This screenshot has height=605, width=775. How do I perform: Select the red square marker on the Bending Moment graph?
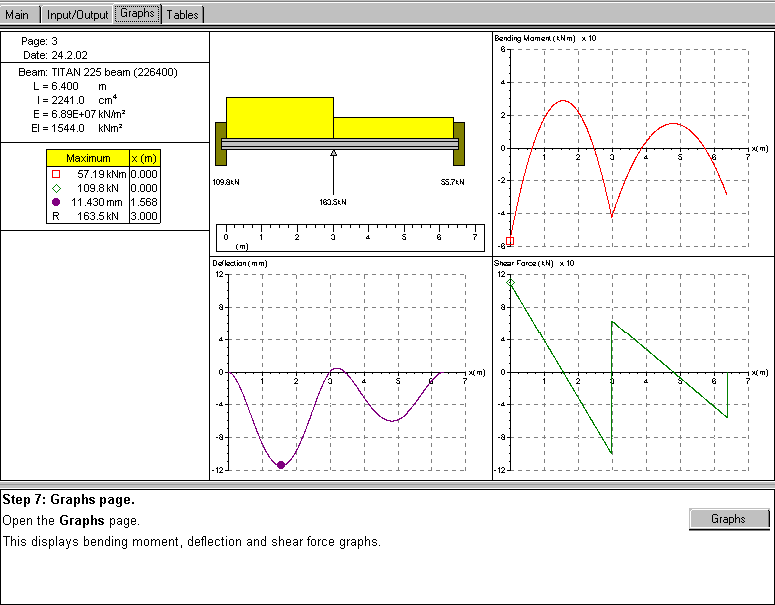point(510,241)
